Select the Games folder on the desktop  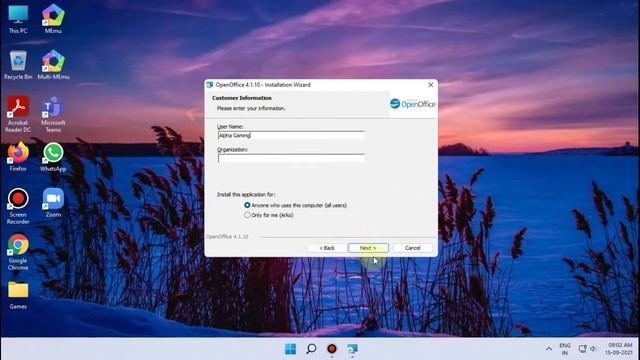[x=18, y=295]
